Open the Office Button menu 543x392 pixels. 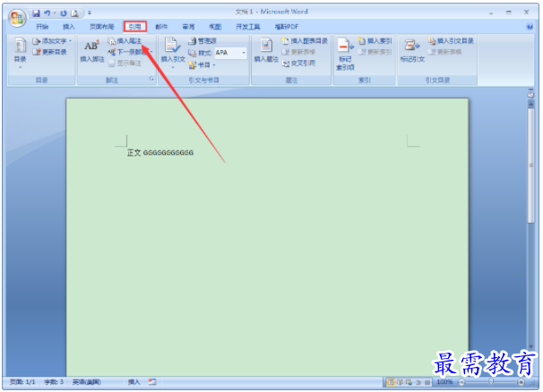(17, 18)
